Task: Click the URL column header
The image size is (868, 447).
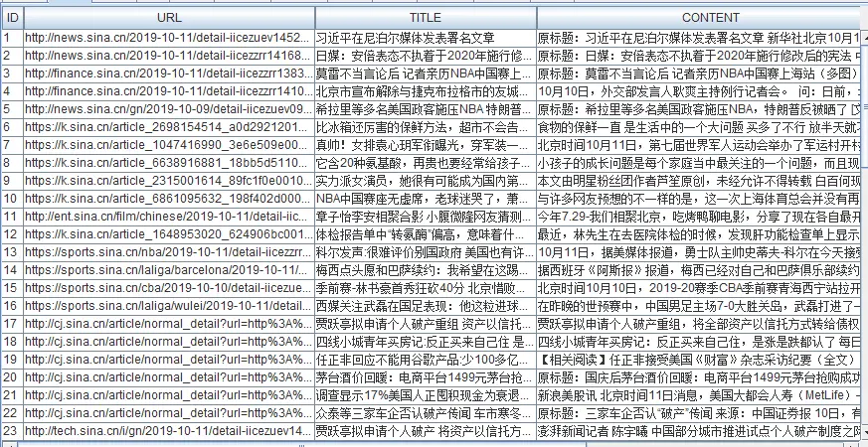Action: (169, 18)
